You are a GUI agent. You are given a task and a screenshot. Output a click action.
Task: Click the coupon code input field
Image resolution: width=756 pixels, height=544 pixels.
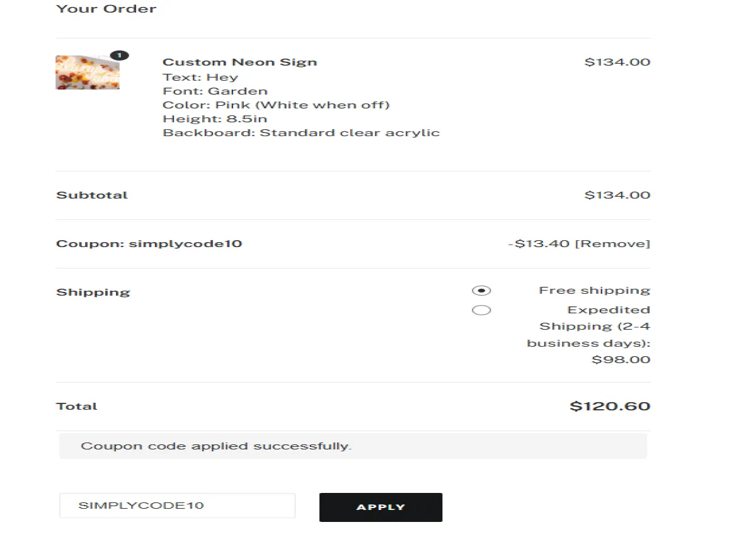177,505
